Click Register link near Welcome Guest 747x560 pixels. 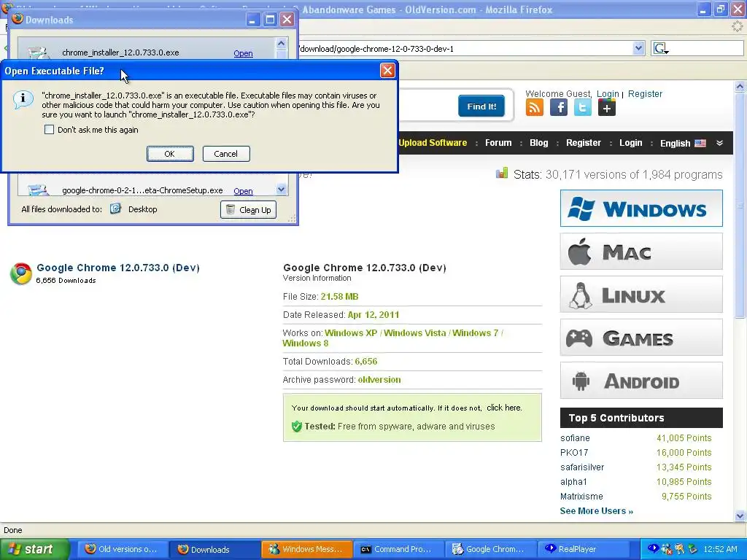pyautogui.click(x=645, y=94)
